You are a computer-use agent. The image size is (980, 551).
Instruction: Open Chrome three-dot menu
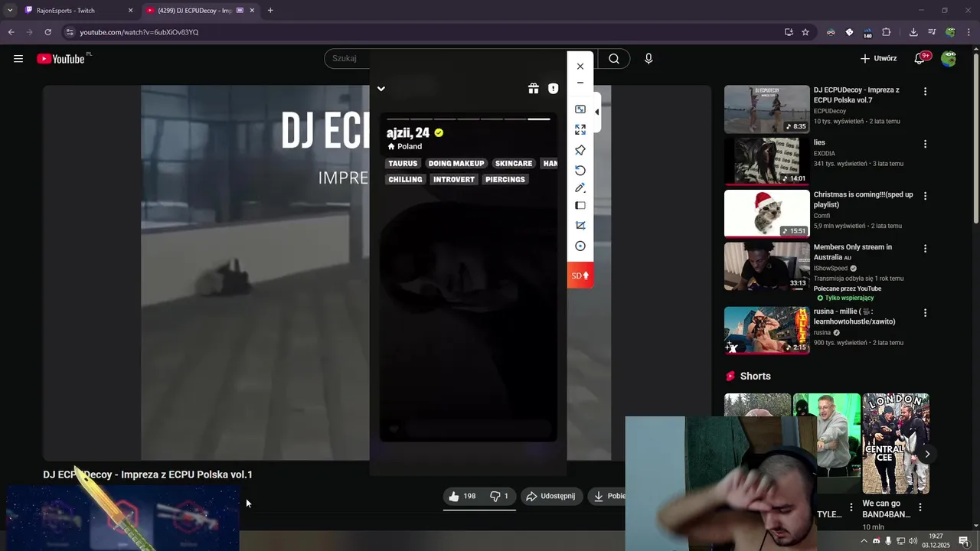[969, 32]
